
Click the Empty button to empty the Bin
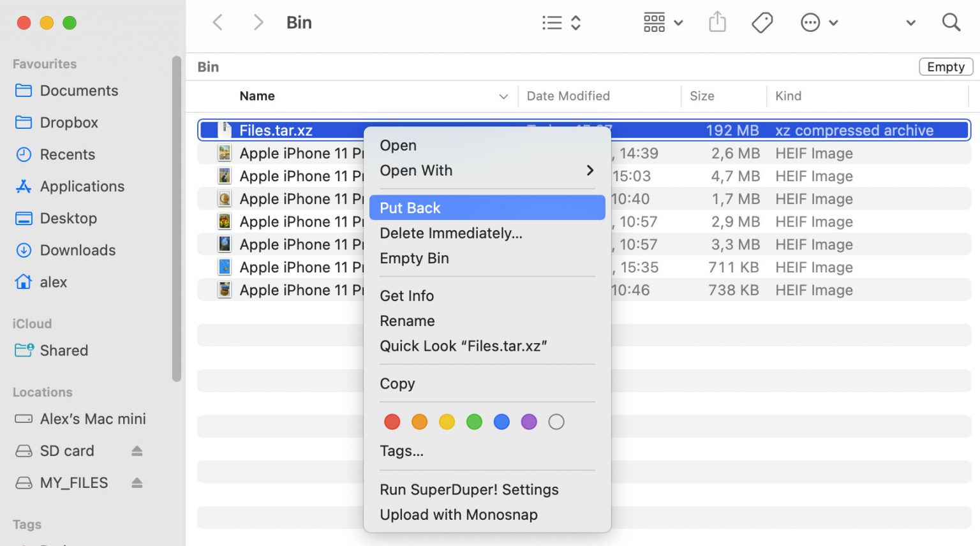click(x=945, y=66)
